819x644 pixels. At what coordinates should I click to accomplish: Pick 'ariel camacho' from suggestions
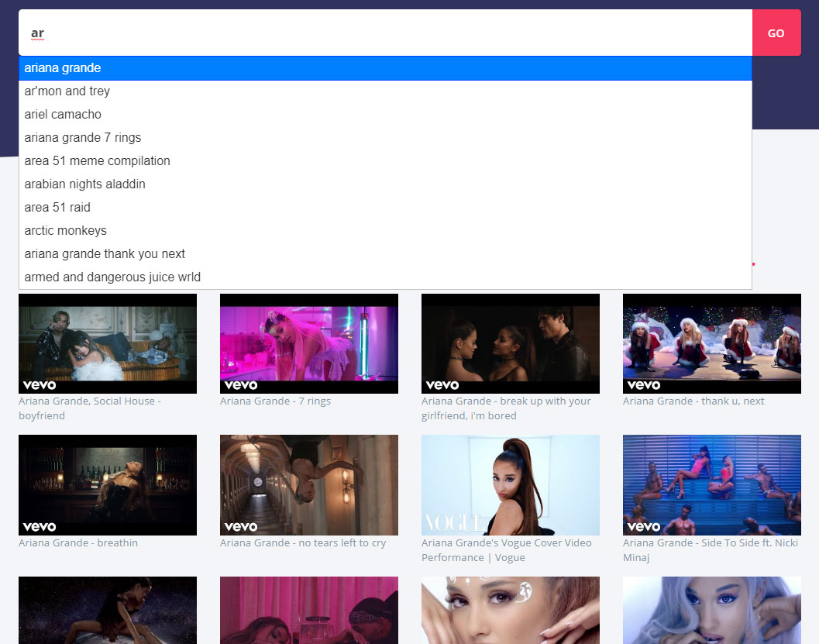(x=63, y=115)
